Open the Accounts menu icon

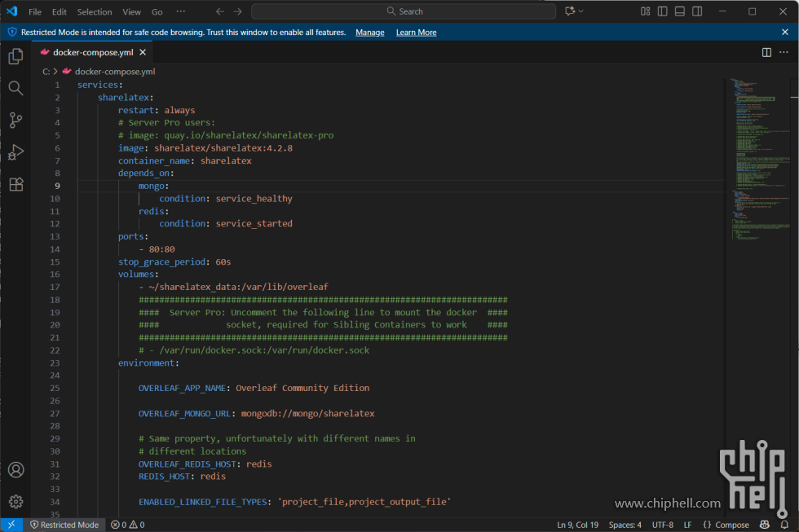click(15, 470)
